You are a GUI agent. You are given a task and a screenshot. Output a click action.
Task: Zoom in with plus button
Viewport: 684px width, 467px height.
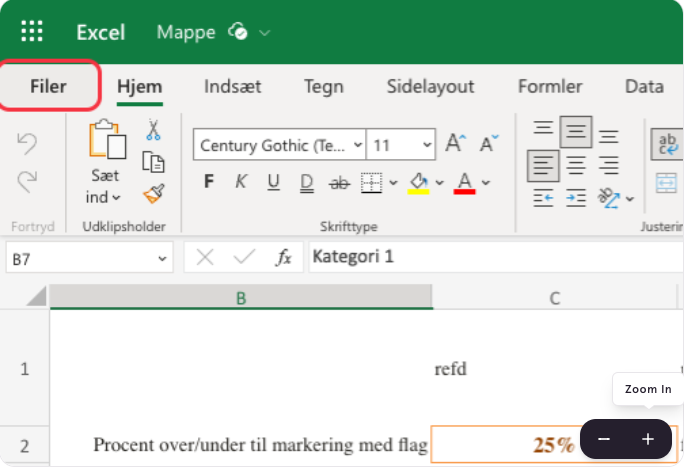tap(648, 439)
